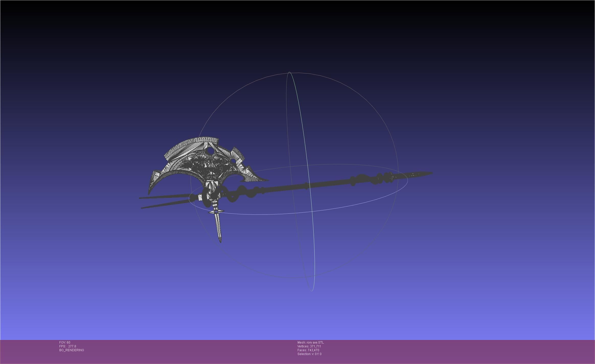This screenshot has width=595, height=364.
Task: Click the Faces: 743,470 readout
Action: pos(308,350)
